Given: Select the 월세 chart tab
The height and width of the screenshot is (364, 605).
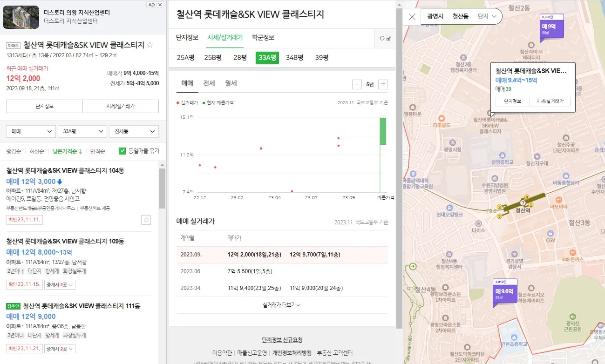Looking at the screenshot, I should coord(231,83).
